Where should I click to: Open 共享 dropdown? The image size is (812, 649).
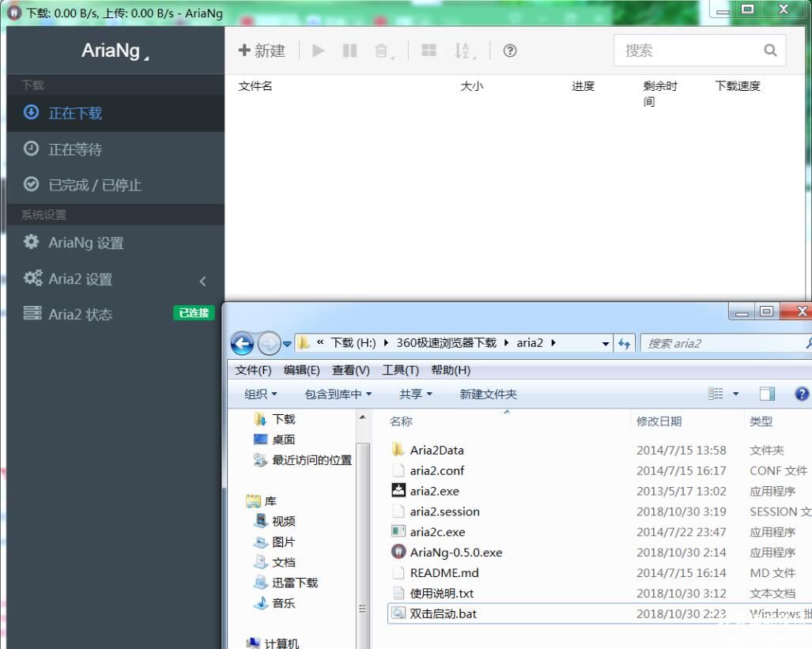(x=415, y=394)
